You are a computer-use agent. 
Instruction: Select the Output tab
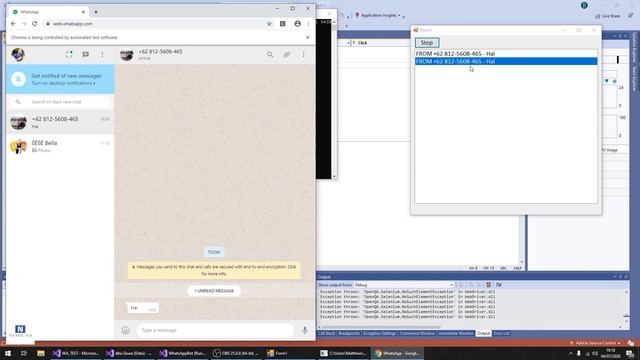tap(484, 333)
